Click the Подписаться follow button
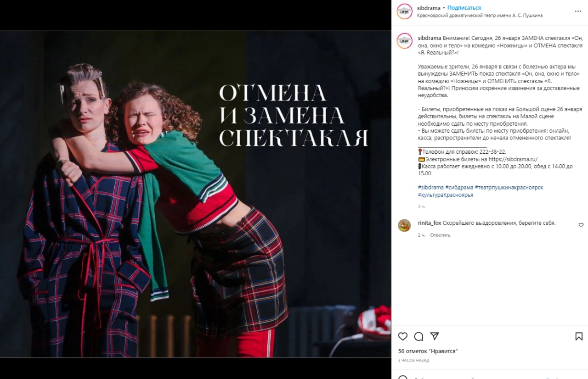The height and width of the screenshot is (379, 588). coord(464,8)
